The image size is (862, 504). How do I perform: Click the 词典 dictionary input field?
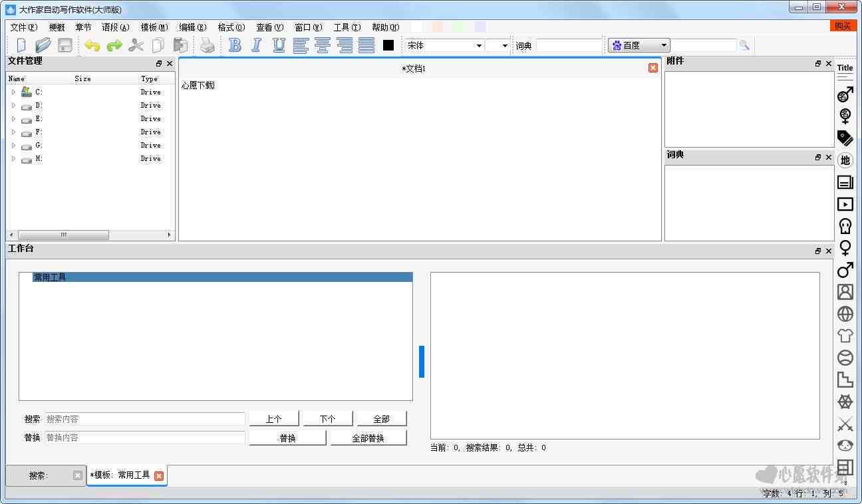click(569, 45)
